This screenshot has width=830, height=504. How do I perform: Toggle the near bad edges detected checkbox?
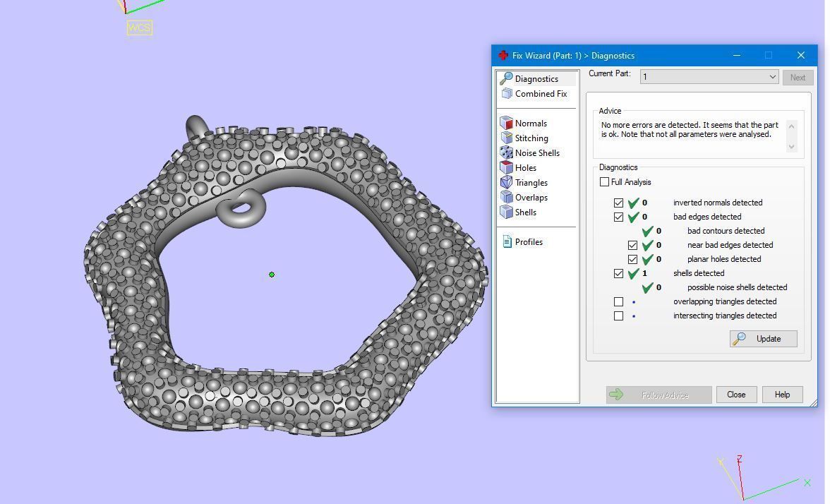pos(632,245)
